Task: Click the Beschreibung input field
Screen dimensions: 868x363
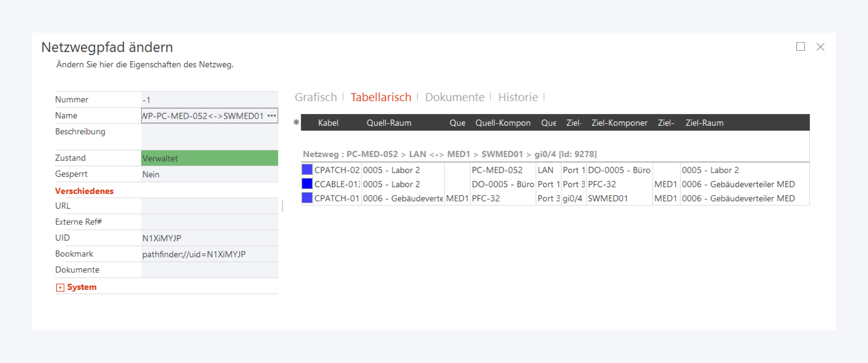Action: (x=209, y=136)
